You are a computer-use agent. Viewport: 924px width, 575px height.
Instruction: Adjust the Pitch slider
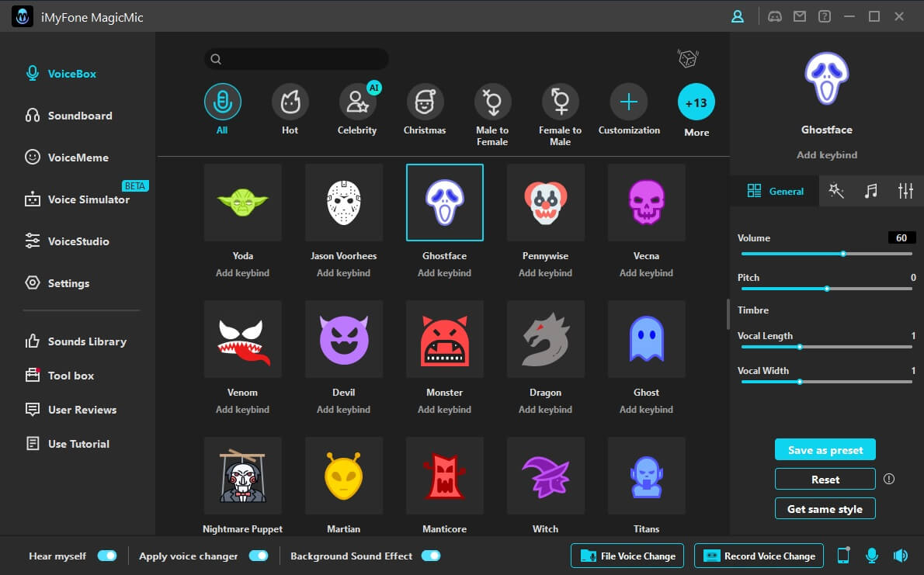827,289
